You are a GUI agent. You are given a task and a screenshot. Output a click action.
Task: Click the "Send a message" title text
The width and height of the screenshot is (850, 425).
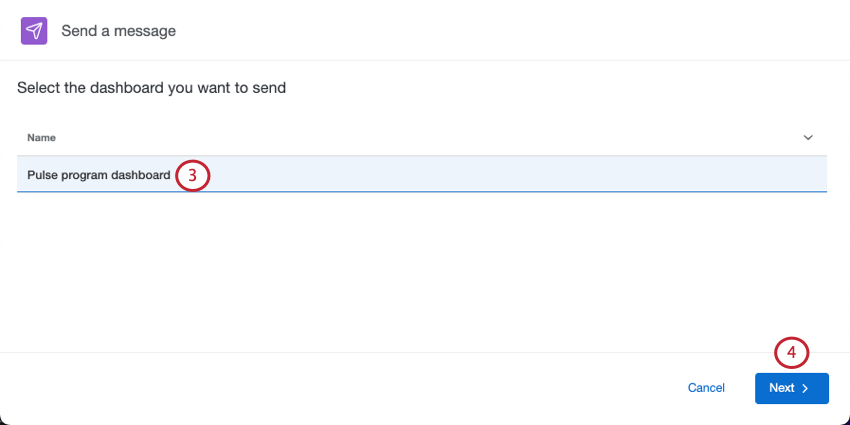[118, 31]
